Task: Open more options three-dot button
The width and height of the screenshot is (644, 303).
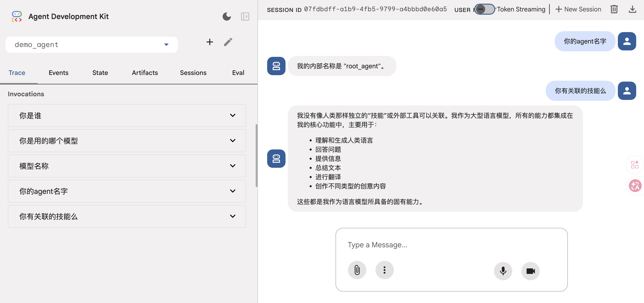Action: (x=384, y=270)
